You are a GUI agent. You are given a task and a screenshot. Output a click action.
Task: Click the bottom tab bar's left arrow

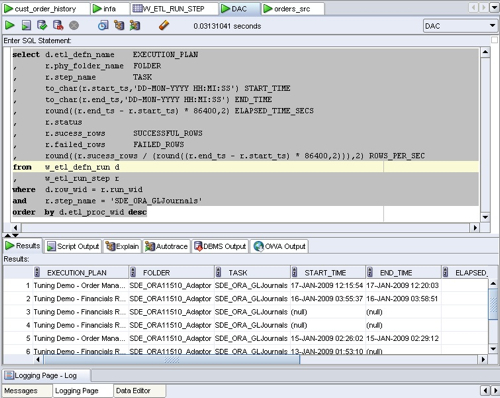(485, 390)
